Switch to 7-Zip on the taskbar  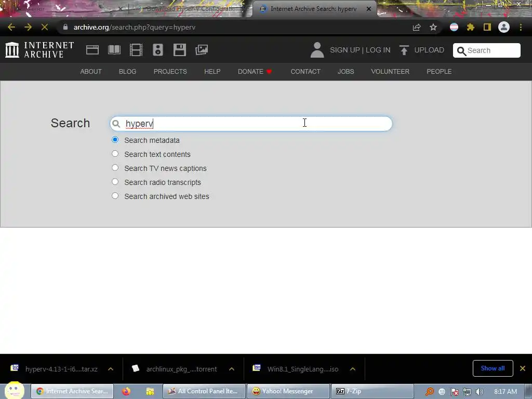(x=372, y=391)
